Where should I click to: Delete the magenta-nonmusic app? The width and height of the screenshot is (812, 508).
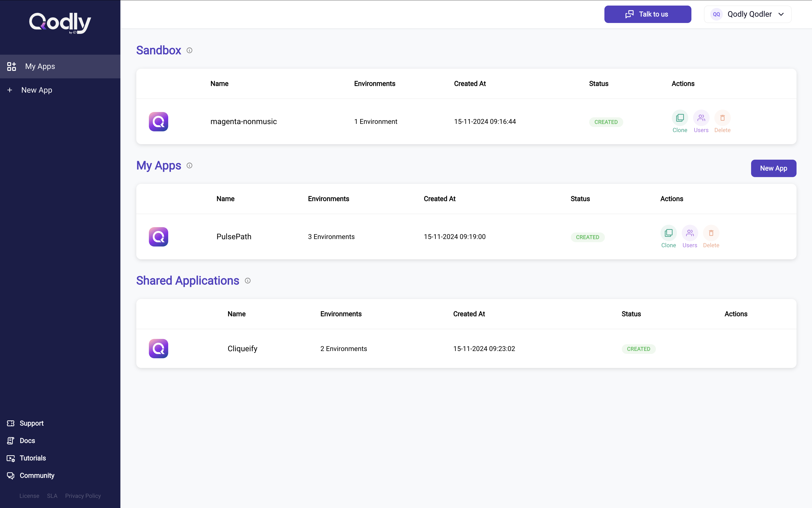tap(722, 122)
